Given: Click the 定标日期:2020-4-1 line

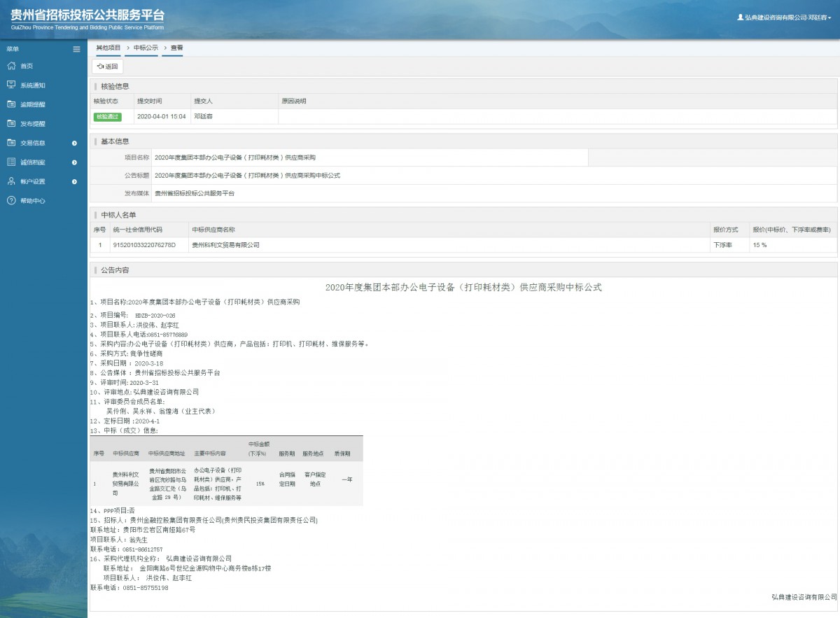Looking at the screenshot, I should 125,421.
